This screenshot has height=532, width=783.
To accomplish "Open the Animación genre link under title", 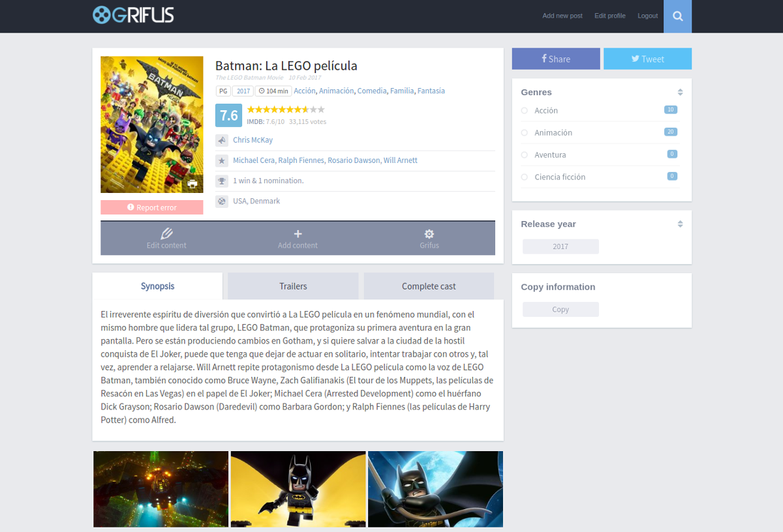I will pos(337,91).
